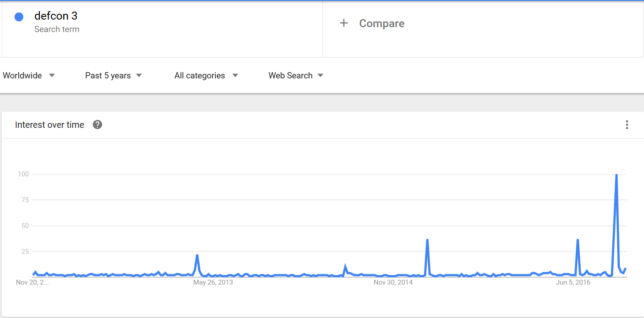Open the three-dot chart options menu
The height and width of the screenshot is (318, 644).
(x=627, y=125)
